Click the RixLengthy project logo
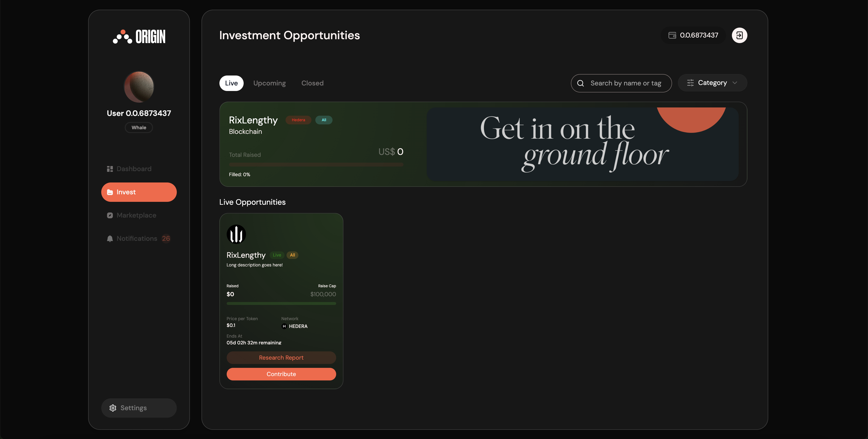 pyautogui.click(x=236, y=234)
